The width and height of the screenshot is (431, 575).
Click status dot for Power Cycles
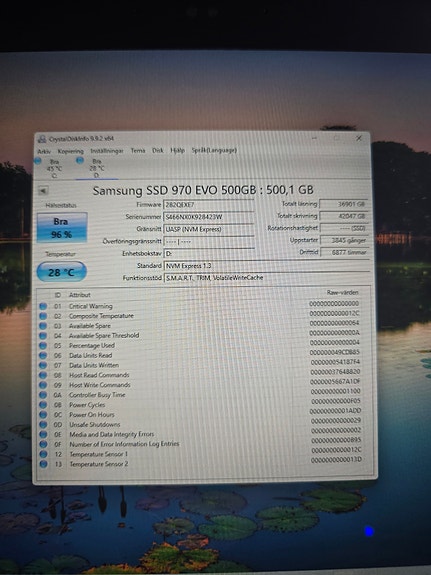tap(43, 405)
